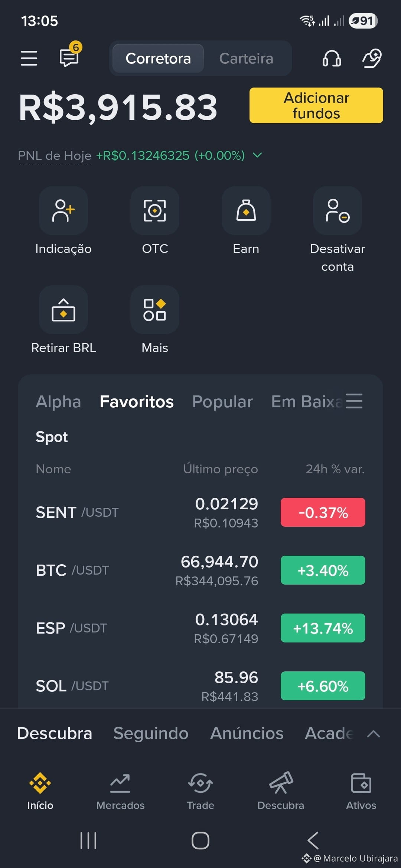Tap the headset support icon
401x868 pixels.
pos(332,58)
